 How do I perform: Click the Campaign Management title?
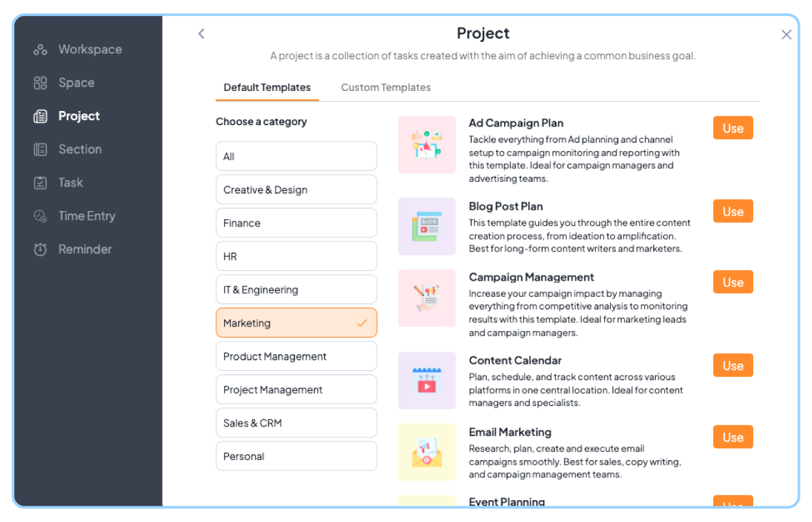tap(531, 277)
